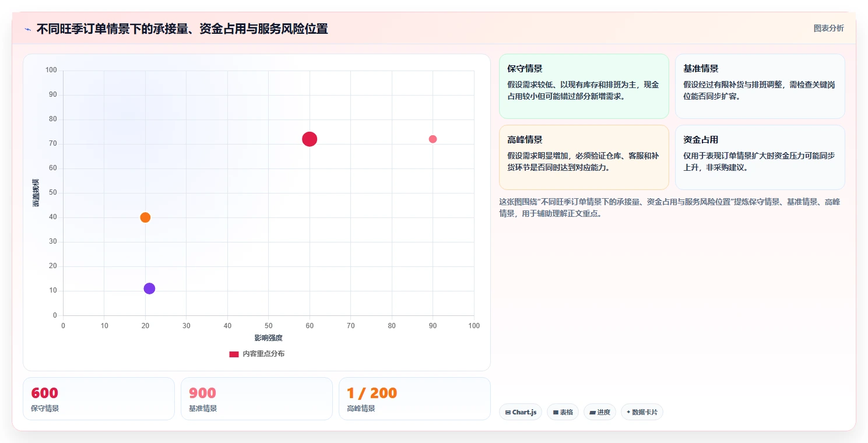Open the 图表分析 label at top right
This screenshot has height=443, width=868.
(828, 28)
